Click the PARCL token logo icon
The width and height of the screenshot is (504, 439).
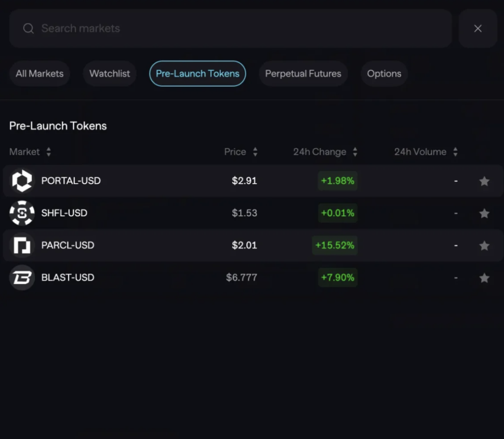tap(22, 245)
